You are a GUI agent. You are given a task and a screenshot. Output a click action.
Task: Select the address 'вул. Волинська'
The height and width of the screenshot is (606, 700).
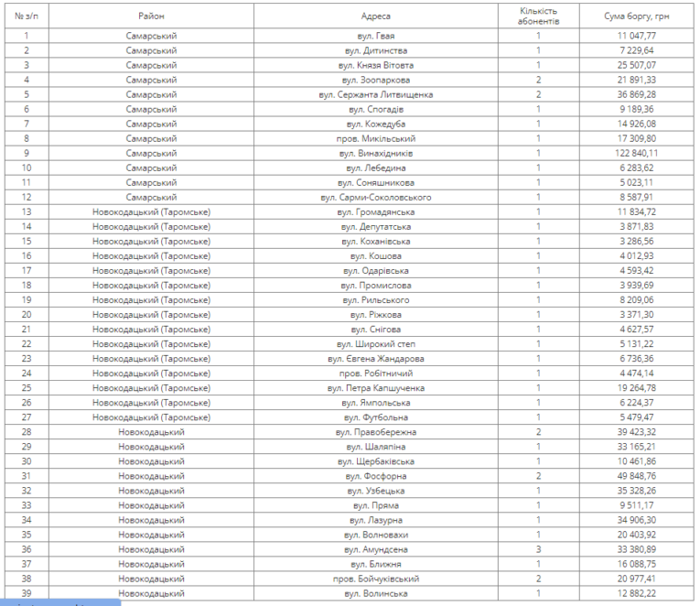376,592
